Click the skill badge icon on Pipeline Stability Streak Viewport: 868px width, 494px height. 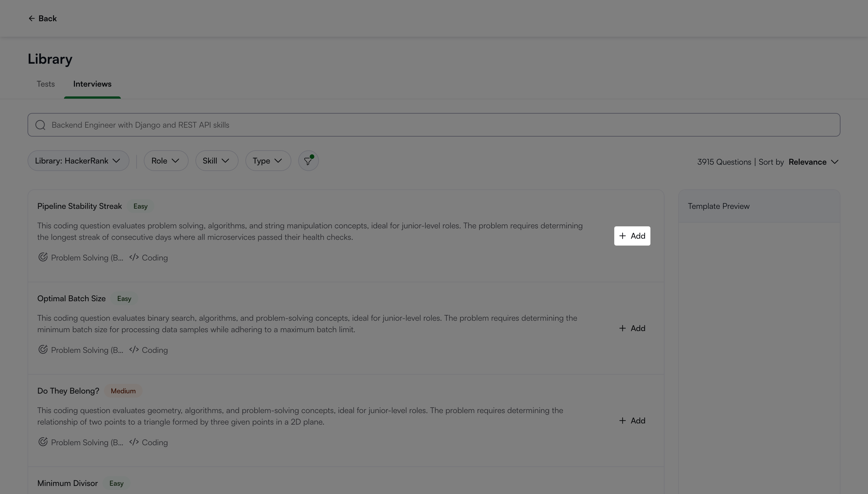(43, 257)
